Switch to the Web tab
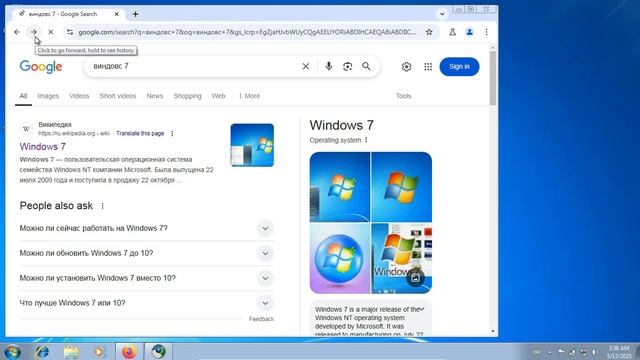640x360 pixels. [x=218, y=96]
